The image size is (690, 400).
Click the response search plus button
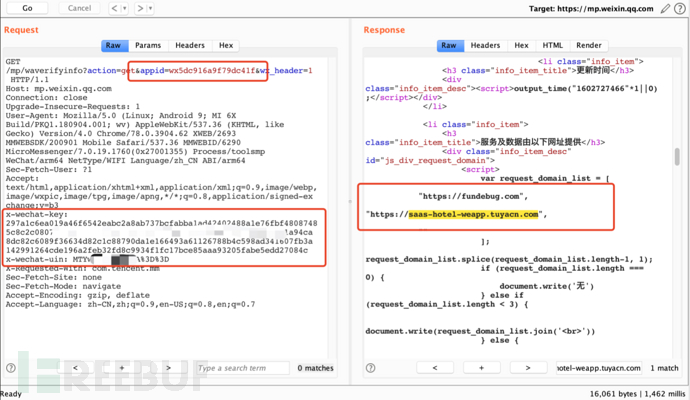point(481,368)
